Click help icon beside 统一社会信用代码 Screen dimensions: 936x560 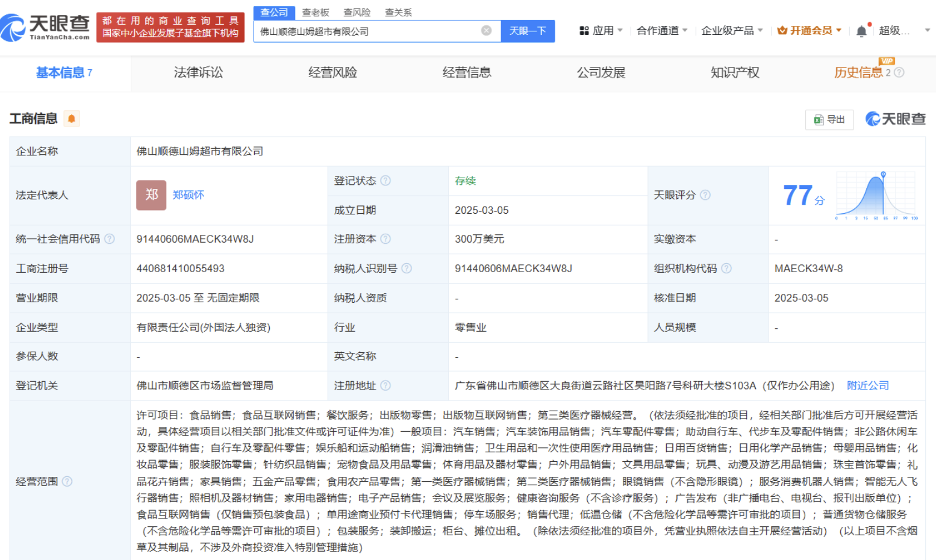coord(110,239)
